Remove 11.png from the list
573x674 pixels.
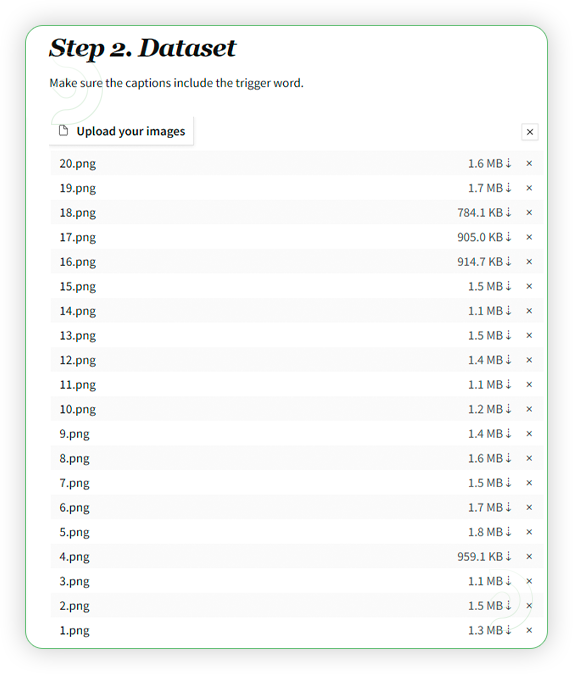pyautogui.click(x=529, y=384)
